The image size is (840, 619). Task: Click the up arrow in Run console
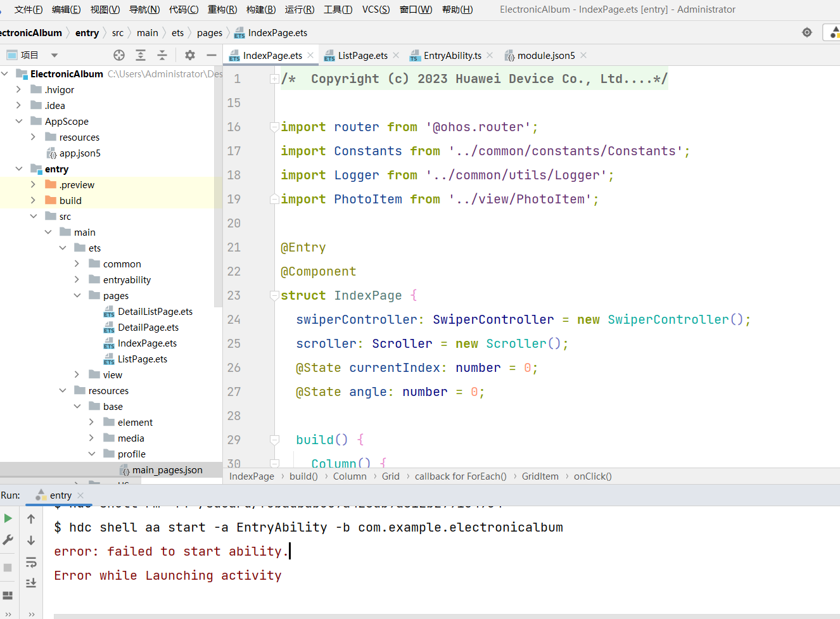[31, 519]
